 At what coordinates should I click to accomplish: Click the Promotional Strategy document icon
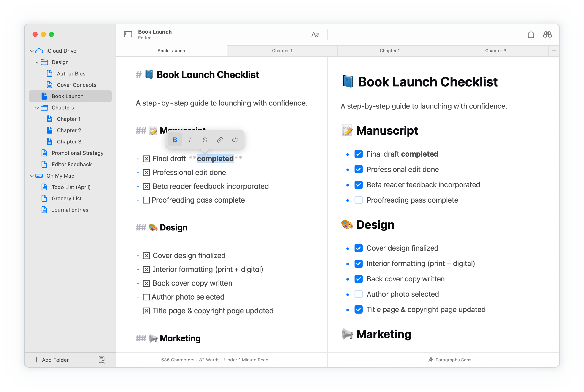click(x=44, y=153)
